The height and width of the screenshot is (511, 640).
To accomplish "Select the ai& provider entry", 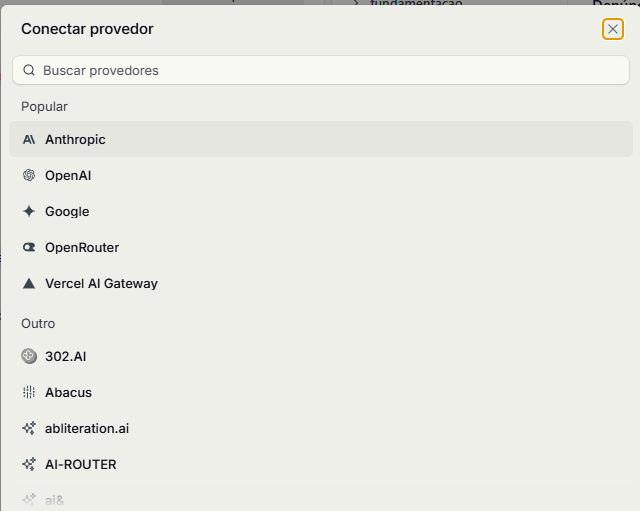I will [321, 500].
